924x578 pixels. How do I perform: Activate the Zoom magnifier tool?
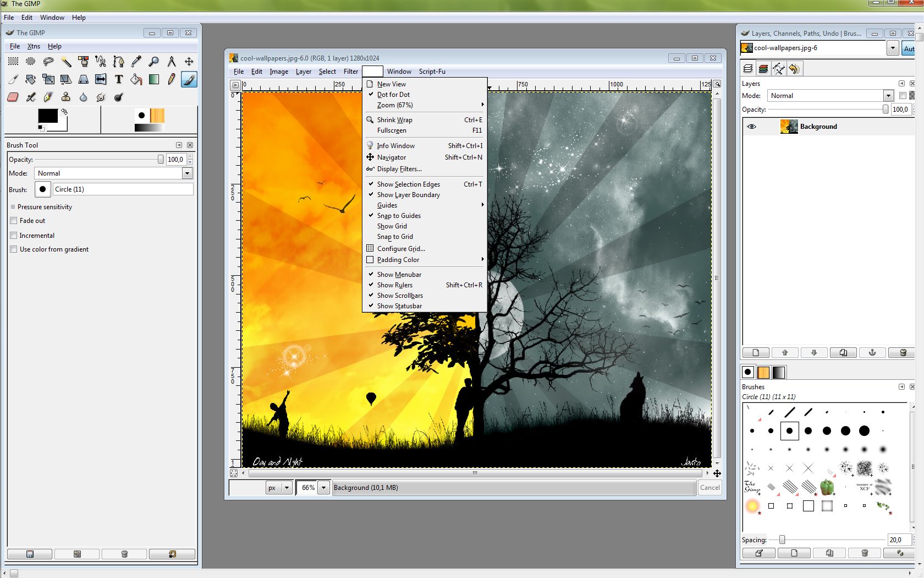tap(154, 61)
